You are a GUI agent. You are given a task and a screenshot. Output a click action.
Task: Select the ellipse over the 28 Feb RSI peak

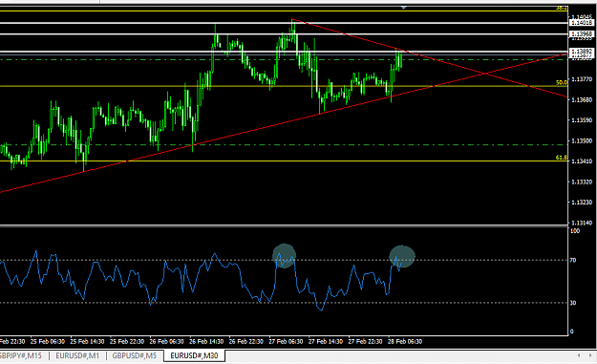tap(402, 256)
